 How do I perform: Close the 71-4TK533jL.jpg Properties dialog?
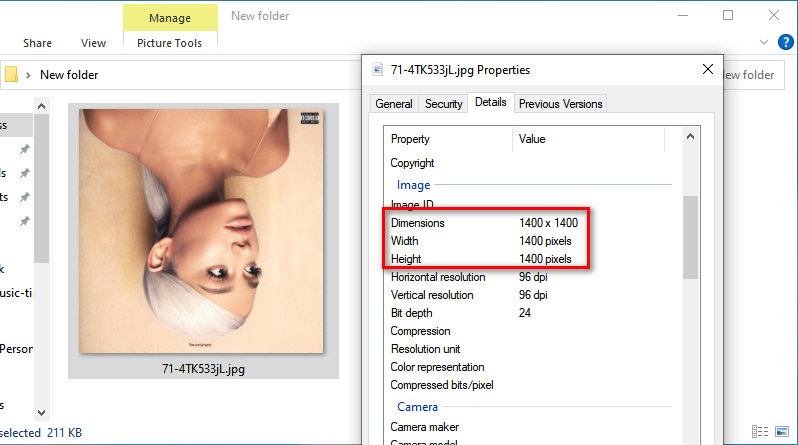[x=708, y=70]
